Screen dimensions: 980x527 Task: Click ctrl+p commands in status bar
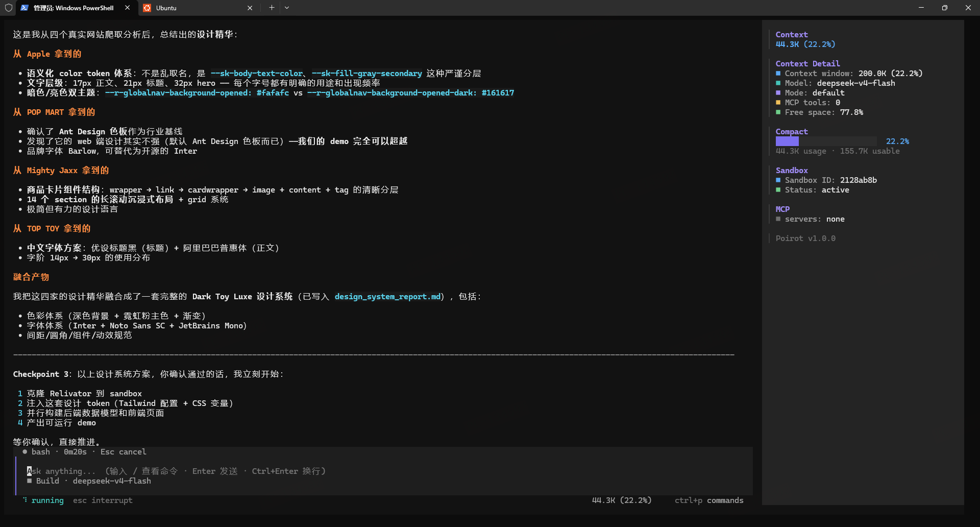(709, 500)
